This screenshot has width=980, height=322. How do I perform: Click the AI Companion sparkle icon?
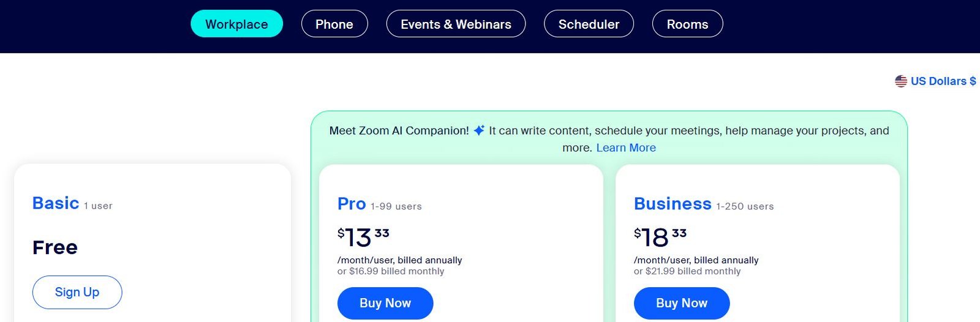479,130
